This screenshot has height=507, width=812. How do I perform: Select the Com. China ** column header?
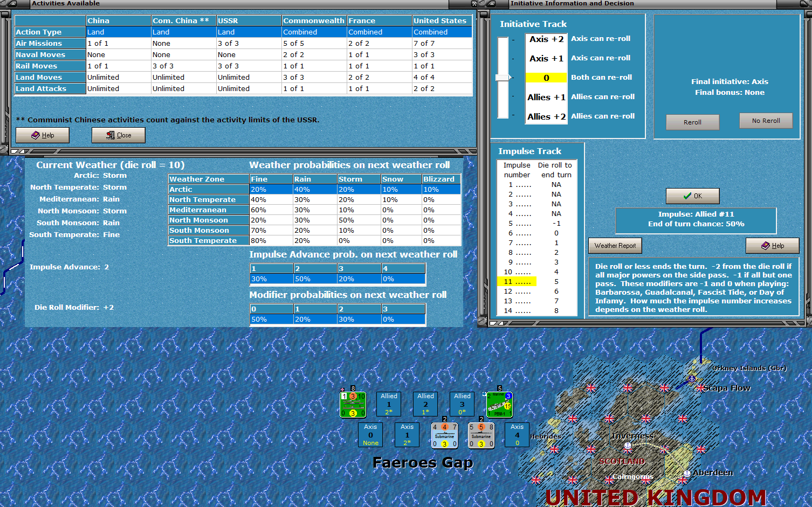(184, 21)
